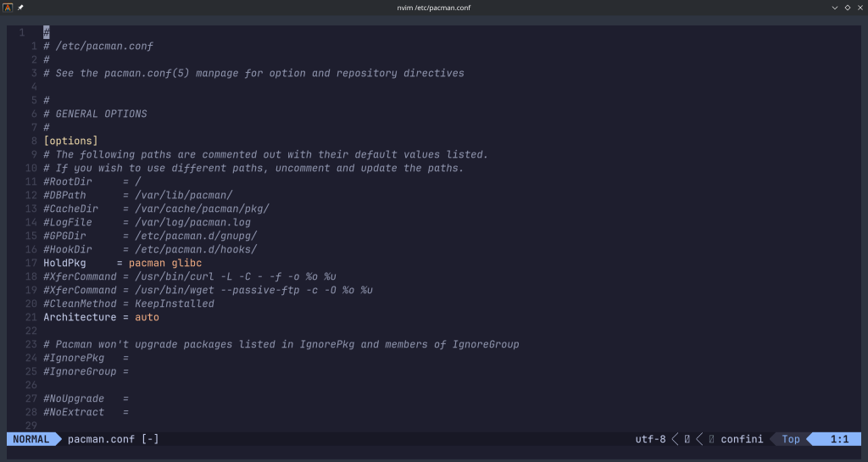Click the Architecture setting value auto
Image resolution: width=868 pixels, height=462 pixels.
(147, 317)
